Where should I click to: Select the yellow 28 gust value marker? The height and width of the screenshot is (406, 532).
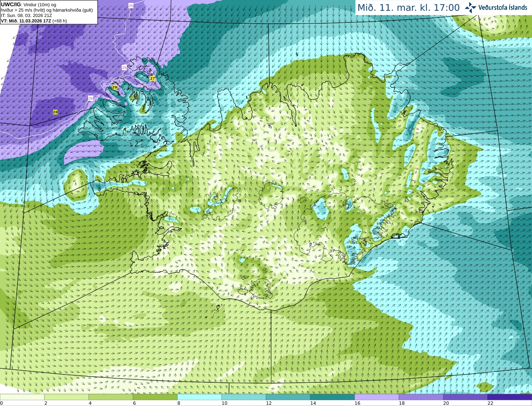tap(55, 112)
